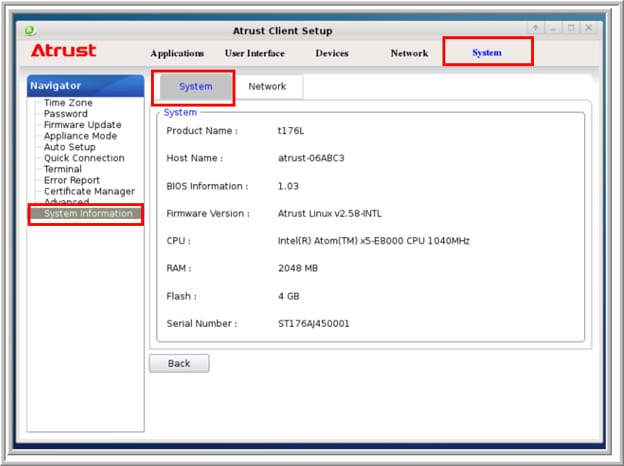Select Advanced in Navigator

click(66, 201)
